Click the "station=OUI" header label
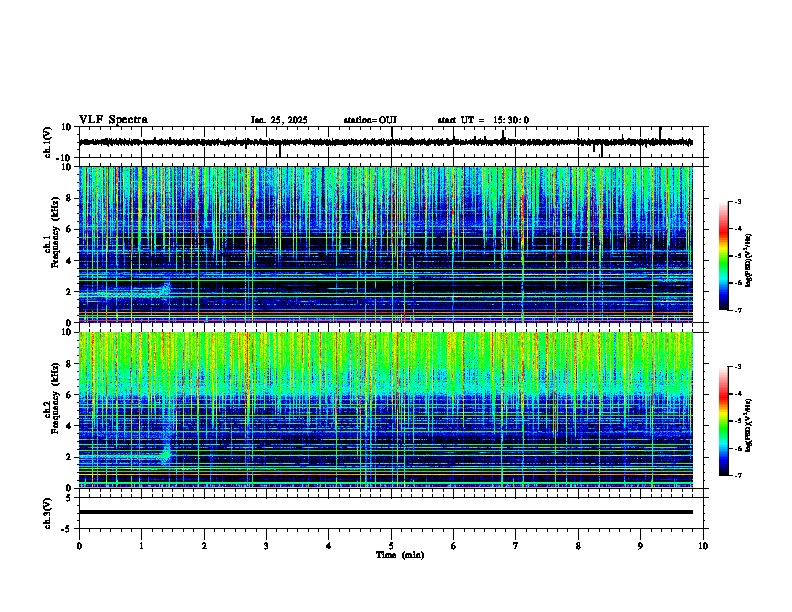 click(370, 120)
